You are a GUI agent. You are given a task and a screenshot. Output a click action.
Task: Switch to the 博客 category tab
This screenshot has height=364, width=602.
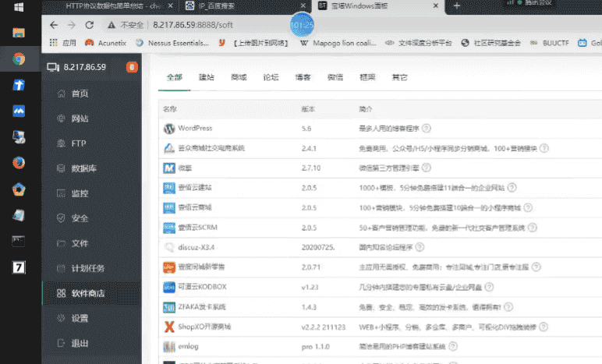(303, 77)
